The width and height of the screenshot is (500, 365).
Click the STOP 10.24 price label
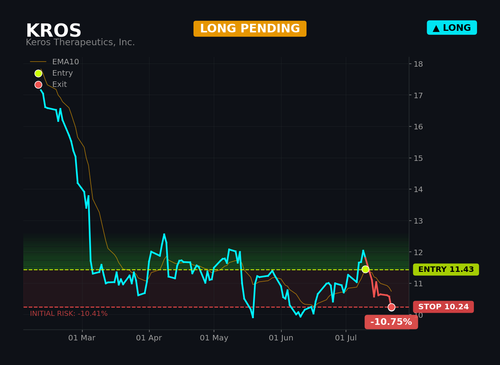coord(443,307)
